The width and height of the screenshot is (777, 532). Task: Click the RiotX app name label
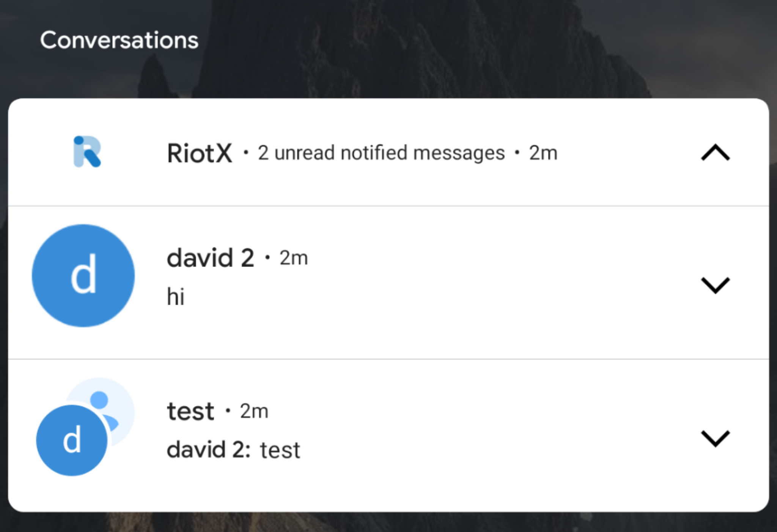coord(200,153)
